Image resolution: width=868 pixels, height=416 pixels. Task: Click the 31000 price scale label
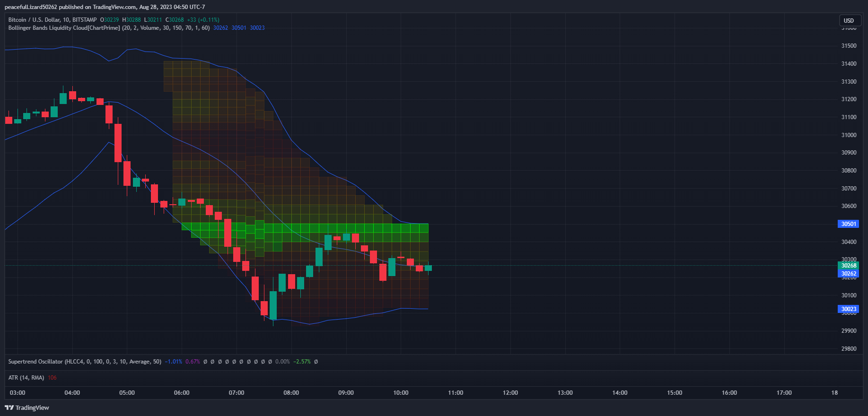849,135
